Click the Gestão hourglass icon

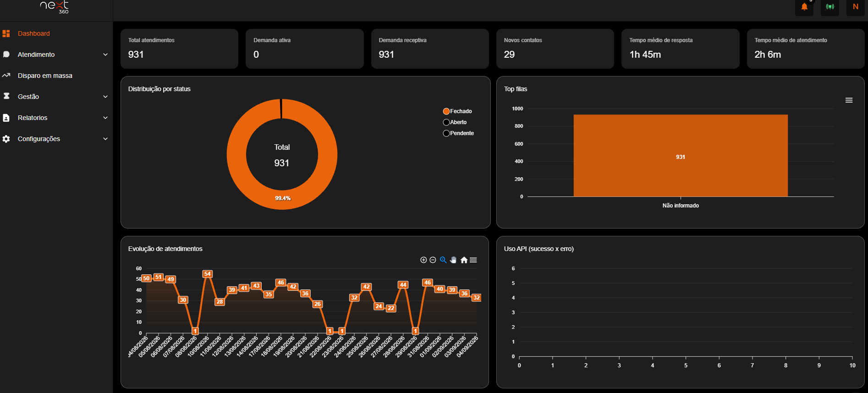tap(6, 97)
